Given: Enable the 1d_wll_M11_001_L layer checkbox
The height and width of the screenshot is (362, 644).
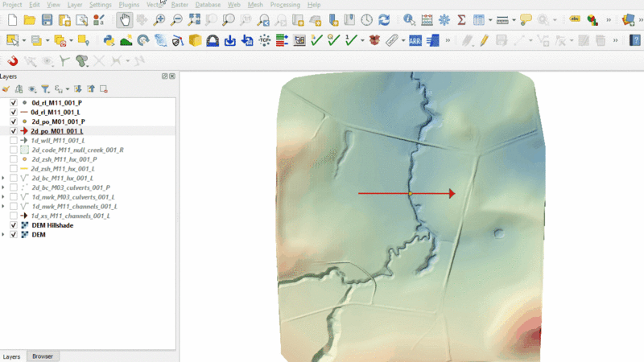Looking at the screenshot, I should coord(14,140).
